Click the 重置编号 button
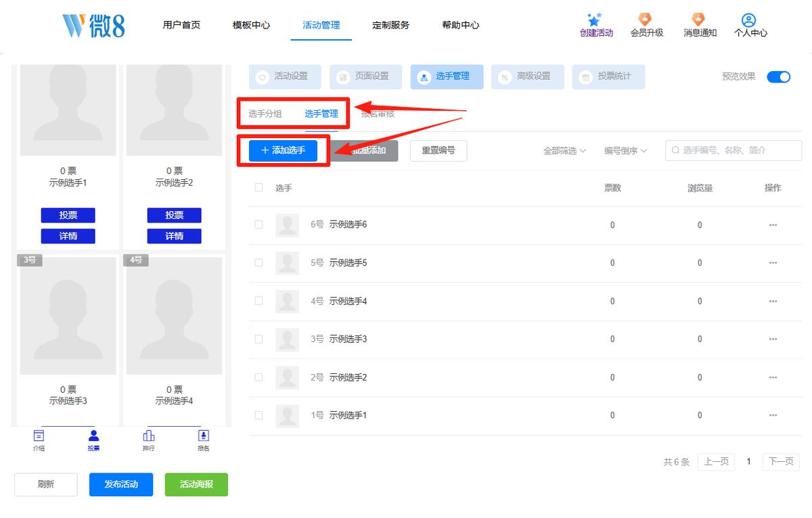This screenshot has height=518, width=812. [x=438, y=150]
